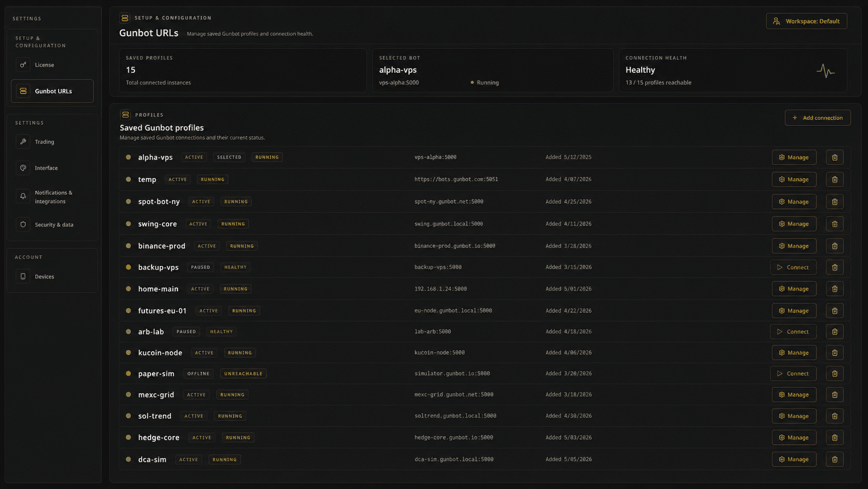Open Manage for binance-prod

[794, 246]
